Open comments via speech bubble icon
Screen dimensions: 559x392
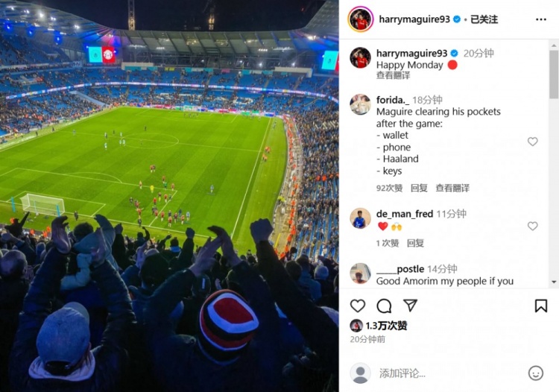384,306
